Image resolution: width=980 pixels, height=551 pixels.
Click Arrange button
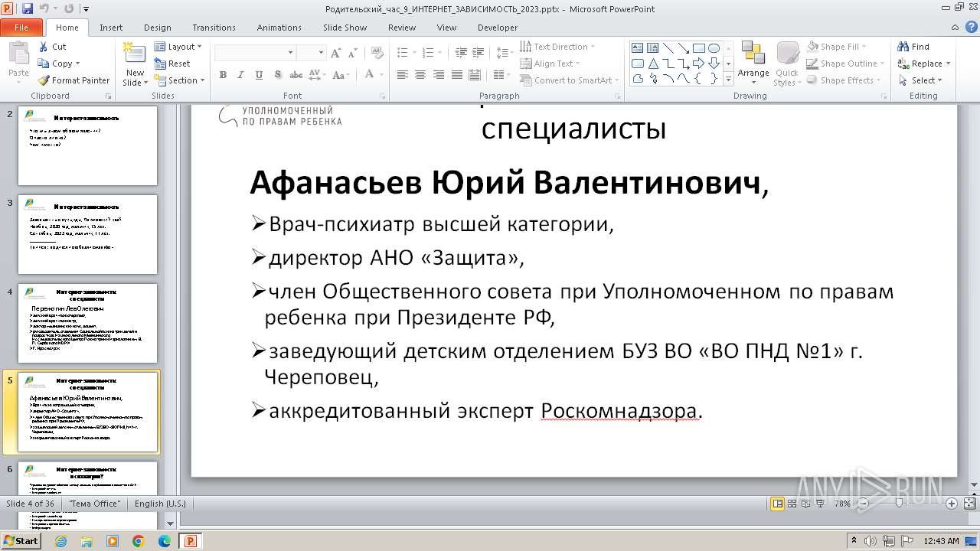pos(753,64)
